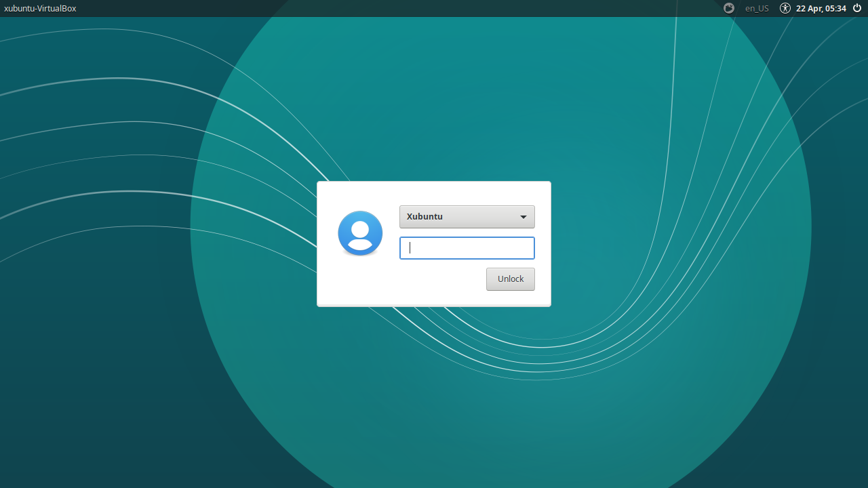The width and height of the screenshot is (868, 488).
Task: Click Unlock to sign in
Action: coord(510,279)
